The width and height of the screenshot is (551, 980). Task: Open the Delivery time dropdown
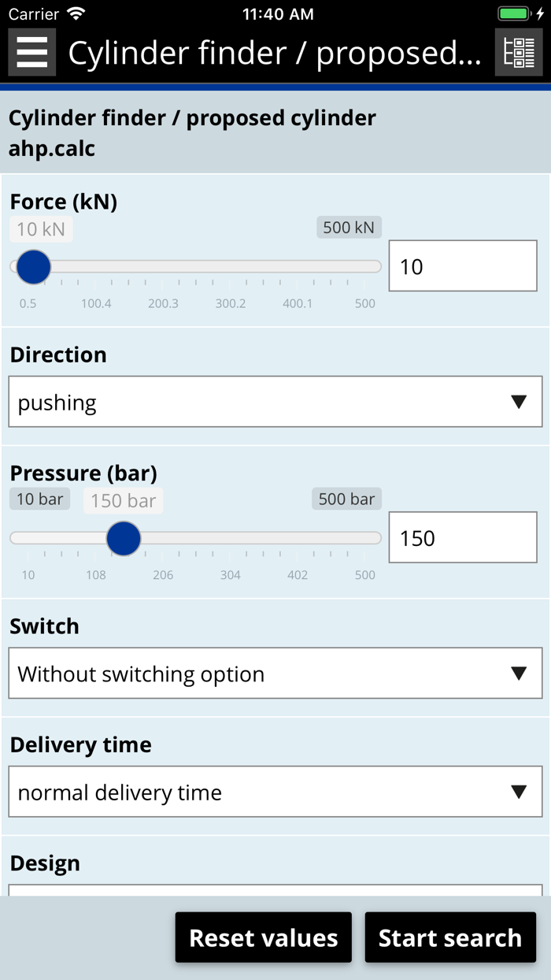click(x=275, y=792)
